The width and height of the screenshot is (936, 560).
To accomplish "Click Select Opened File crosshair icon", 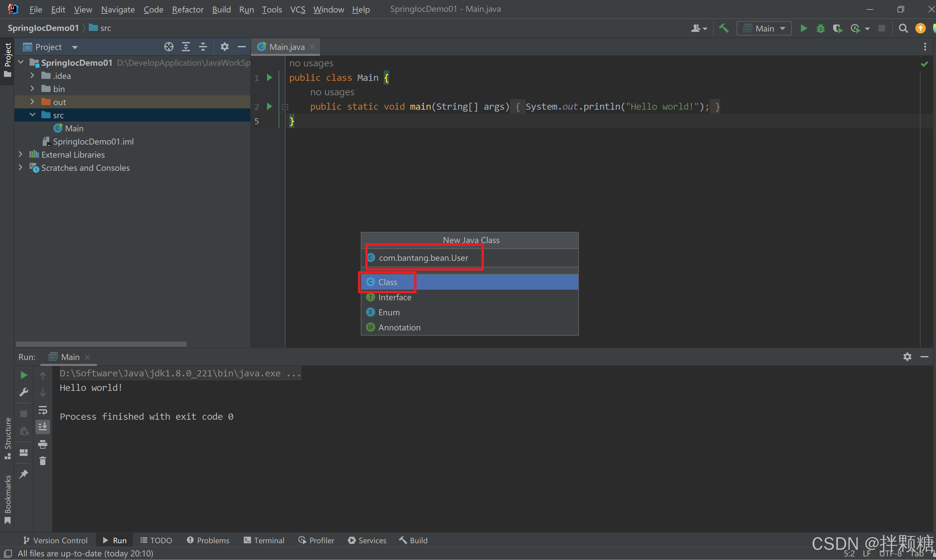I will (x=169, y=47).
